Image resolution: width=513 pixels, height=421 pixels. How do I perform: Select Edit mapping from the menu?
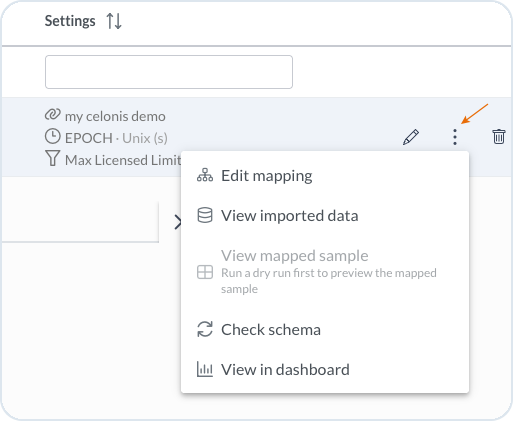coord(325,176)
